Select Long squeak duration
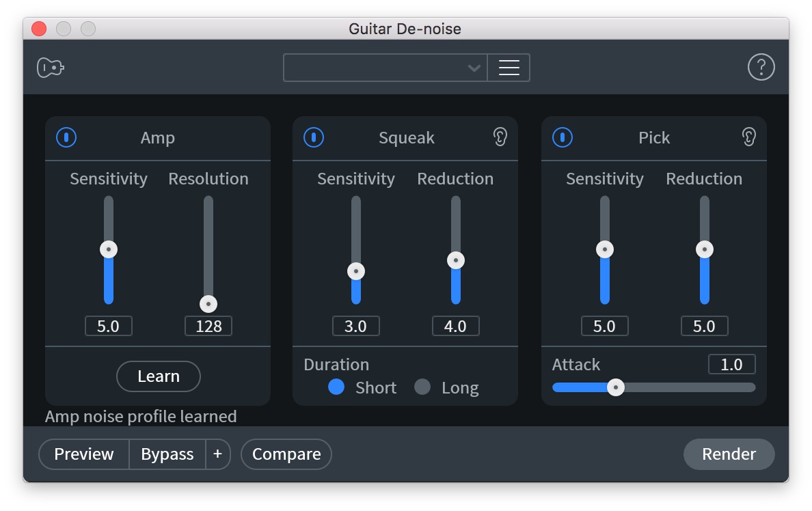The height and width of the screenshot is (511, 812). (422, 387)
